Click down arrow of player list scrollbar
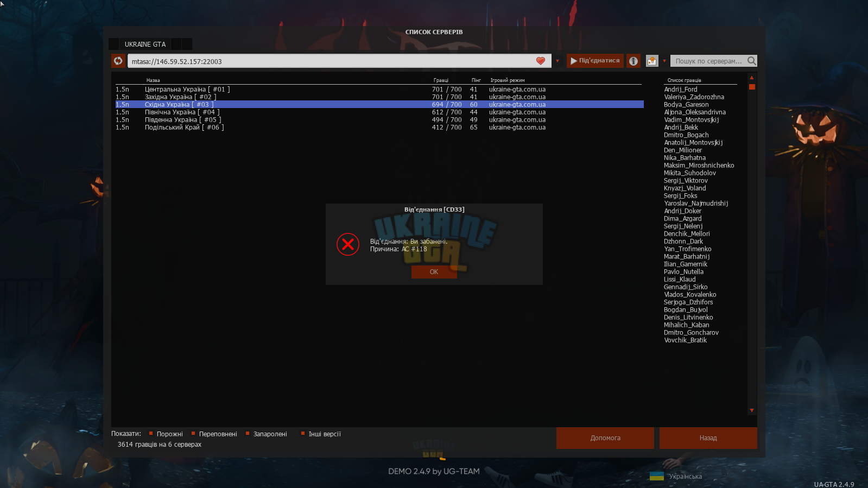 pyautogui.click(x=752, y=410)
